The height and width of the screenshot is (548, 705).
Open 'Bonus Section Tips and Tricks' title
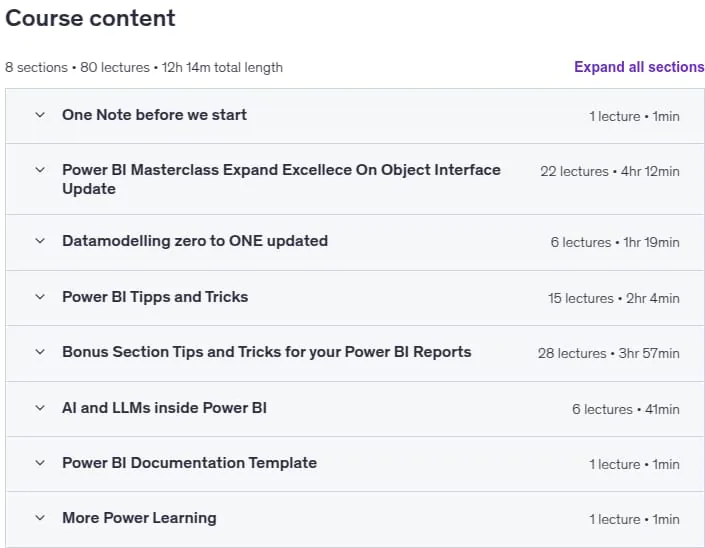[x=267, y=352]
